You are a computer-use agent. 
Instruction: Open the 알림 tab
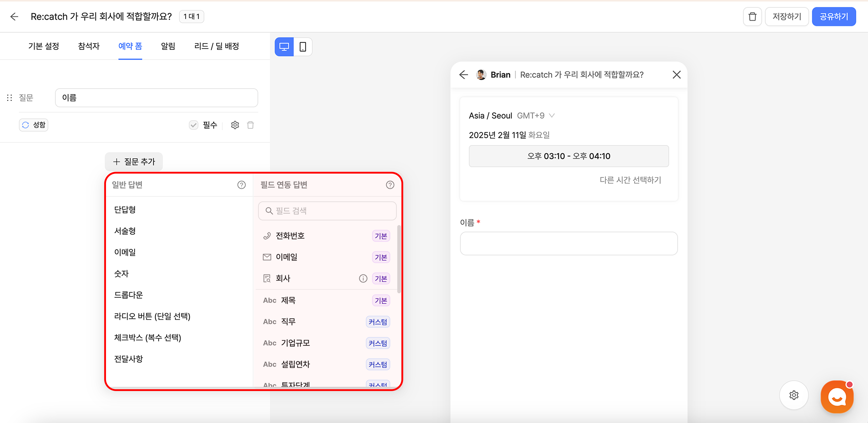point(168,46)
